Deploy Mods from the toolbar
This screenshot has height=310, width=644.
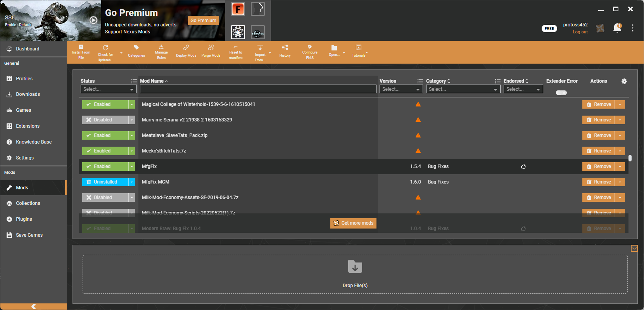coord(186,51)
